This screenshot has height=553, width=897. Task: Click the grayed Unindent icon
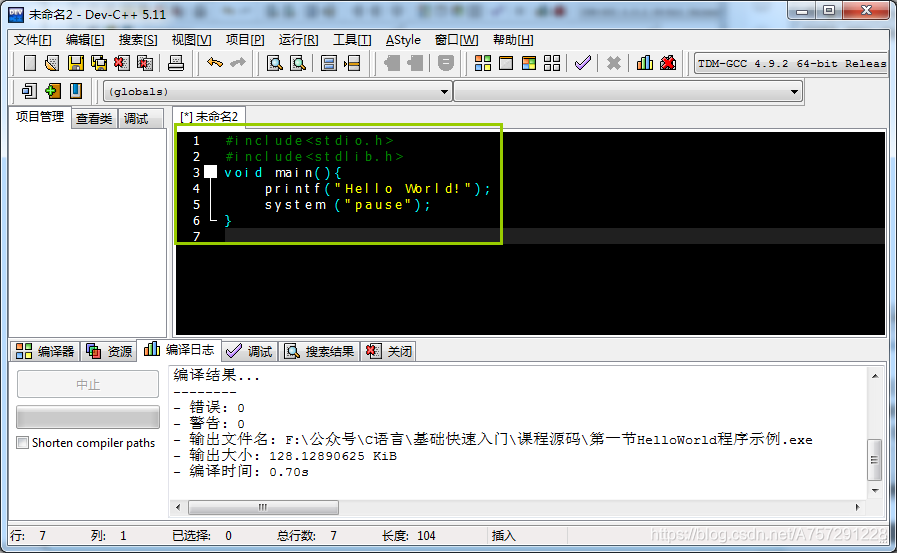click(415, 63)
